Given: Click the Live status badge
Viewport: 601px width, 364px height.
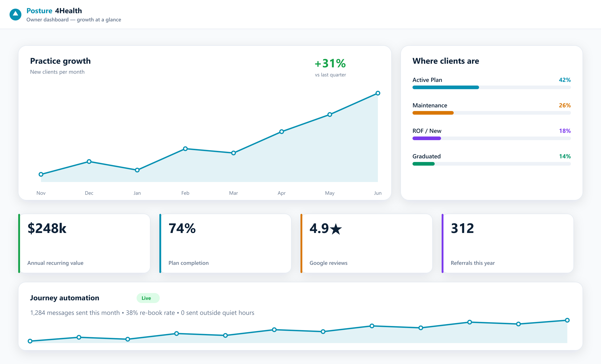Looking at the screenshot, I should pos(148,298).
